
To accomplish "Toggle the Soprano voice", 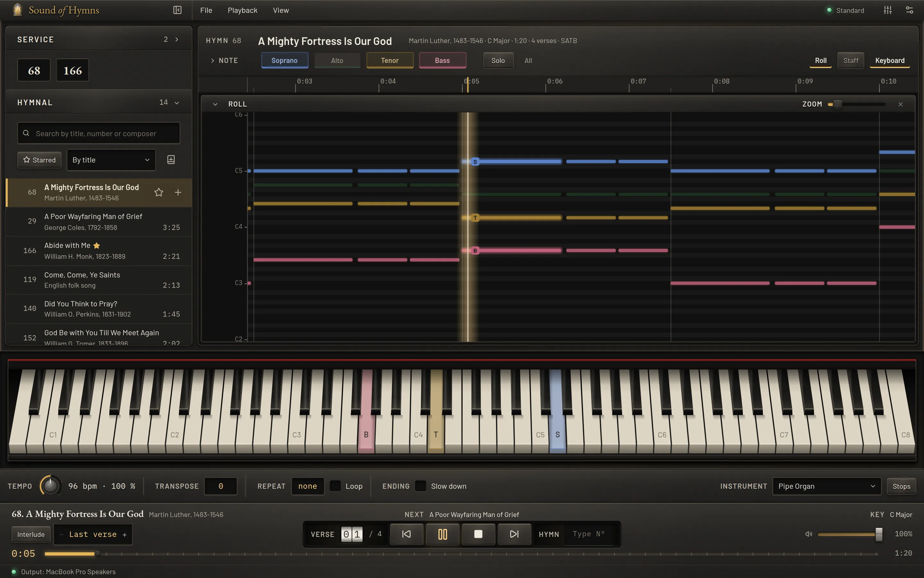I will click(x=285, y=60).
